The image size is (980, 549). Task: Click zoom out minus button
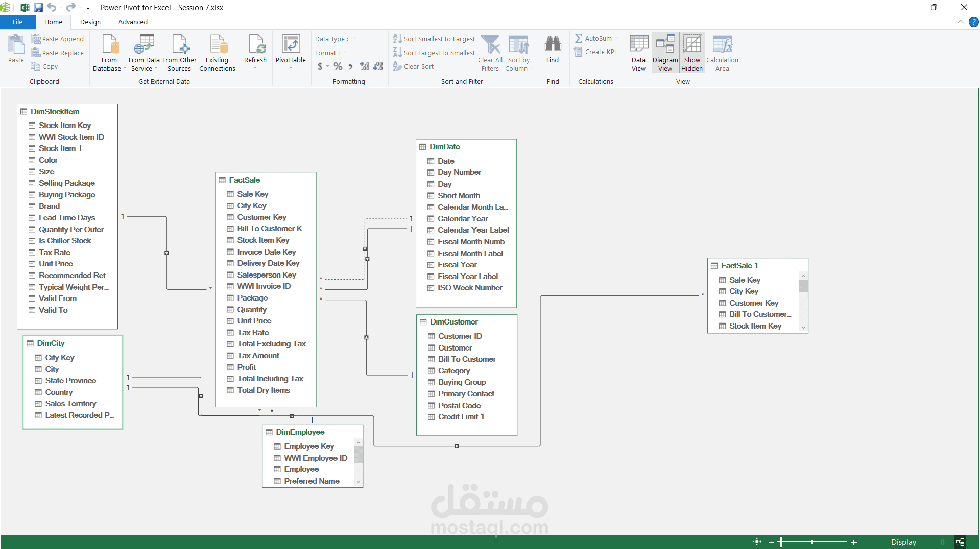tap(771, 542)
